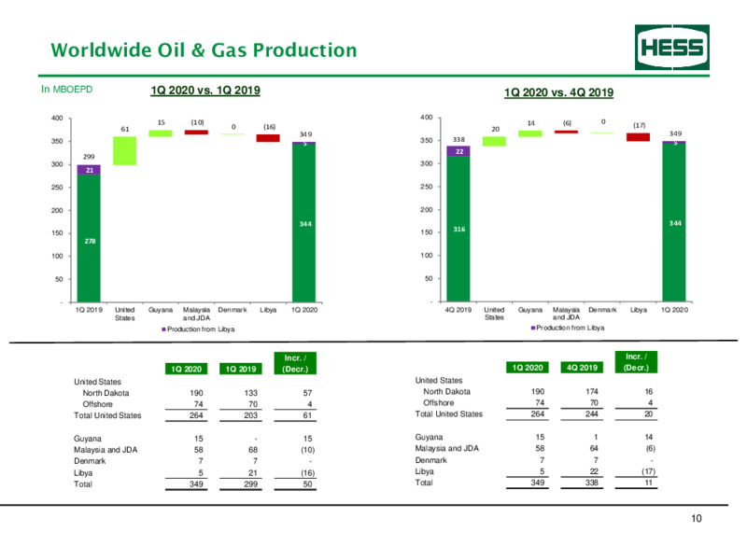
Task: Click the Total 1Q 2019 value 299 in the left table
Action: coord(250,484)
